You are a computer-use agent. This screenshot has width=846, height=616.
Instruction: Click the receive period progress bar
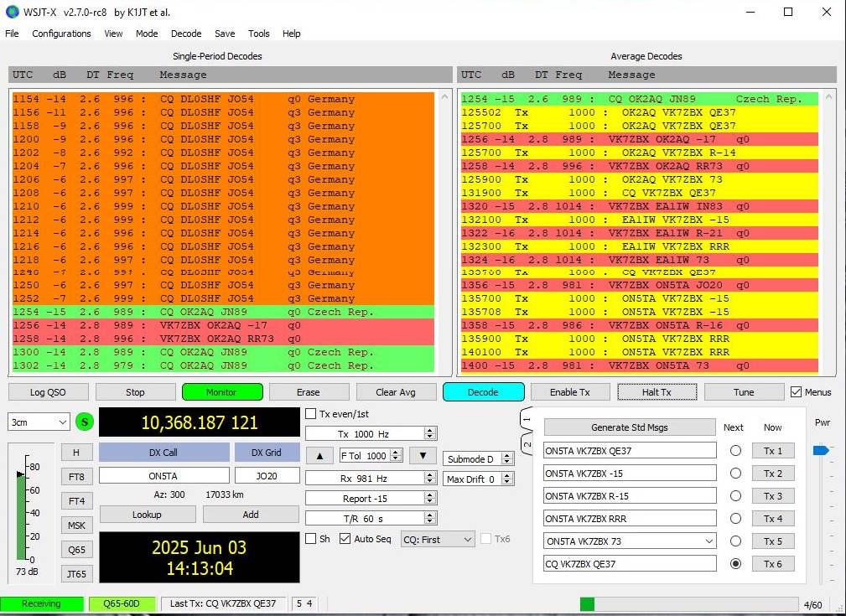pos(689,603)
